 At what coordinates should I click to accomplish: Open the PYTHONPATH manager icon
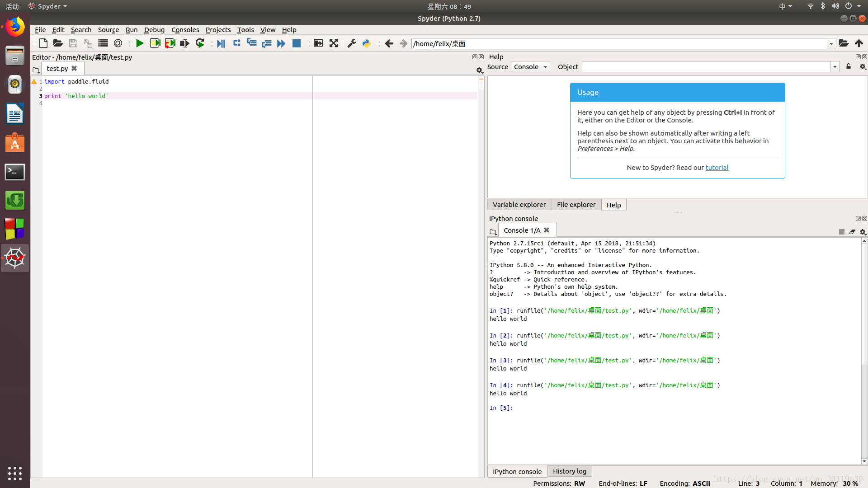pos(367,43)
